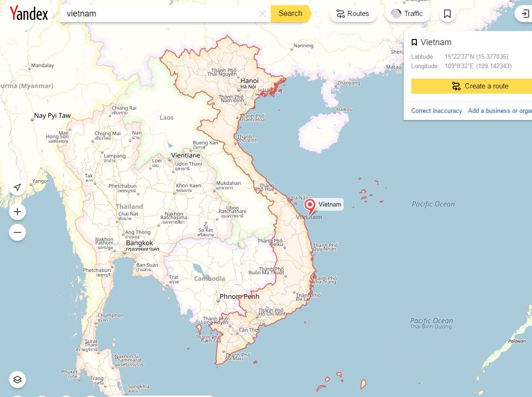Open the bookmarks panel icon
Screen dimensions: 532x397
[x=447, y=14]
